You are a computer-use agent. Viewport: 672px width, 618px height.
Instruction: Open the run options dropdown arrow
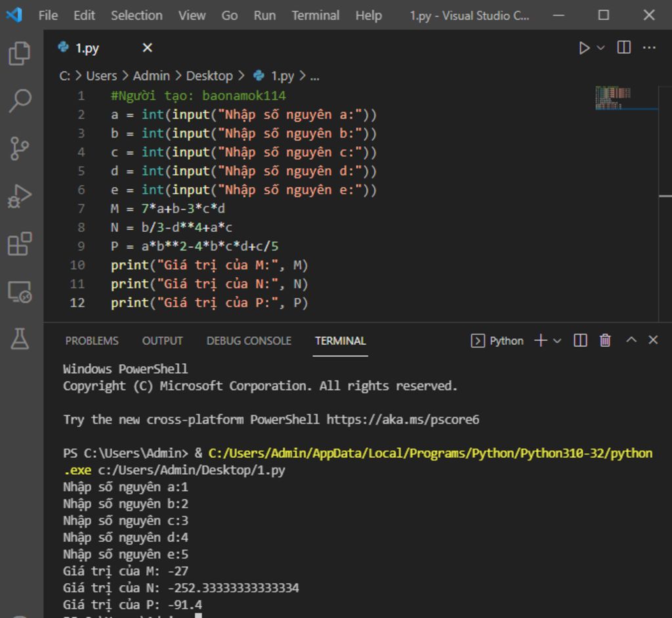pyautogui.click(x=601, y=47)
